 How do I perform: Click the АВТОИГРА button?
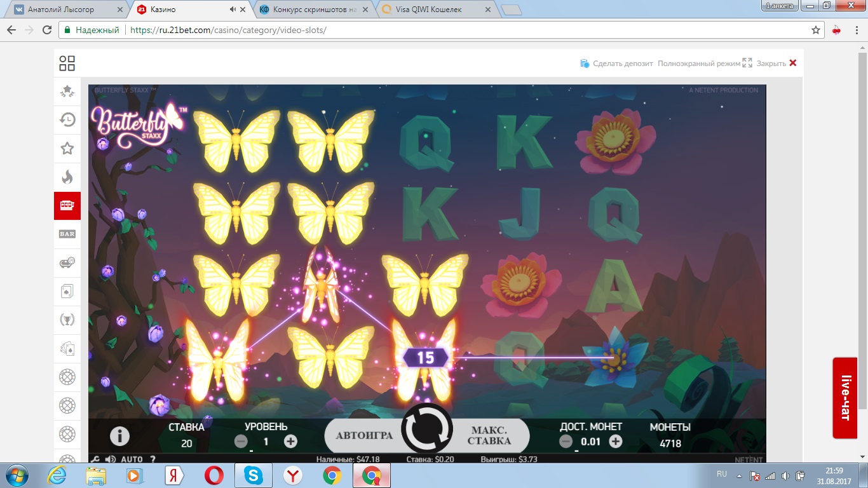point(363,436)
